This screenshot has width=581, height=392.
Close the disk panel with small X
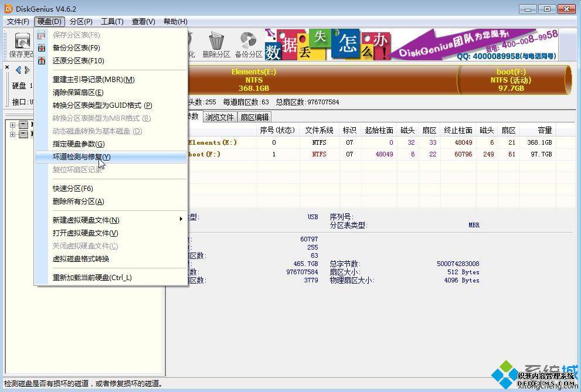[x=7, y=67]
